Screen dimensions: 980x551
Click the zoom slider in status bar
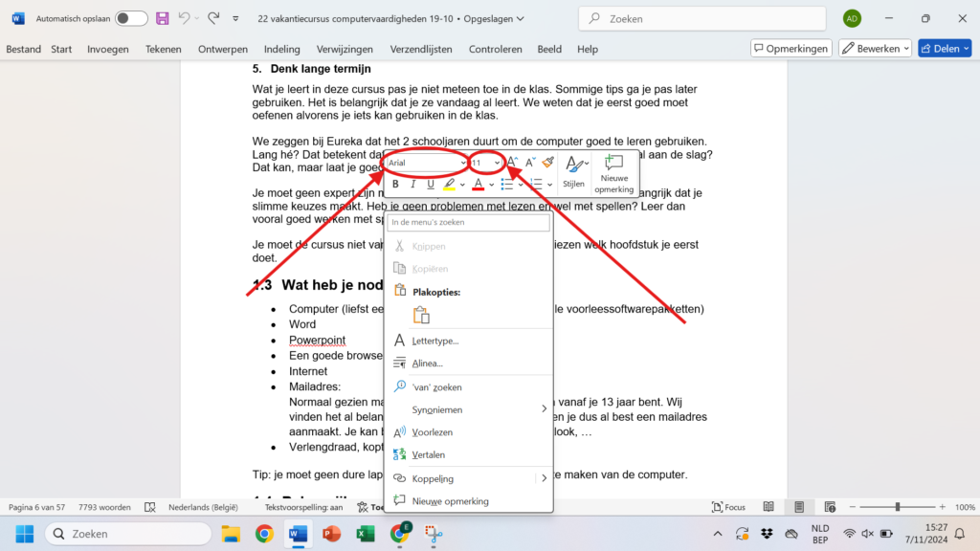point(897,507)
